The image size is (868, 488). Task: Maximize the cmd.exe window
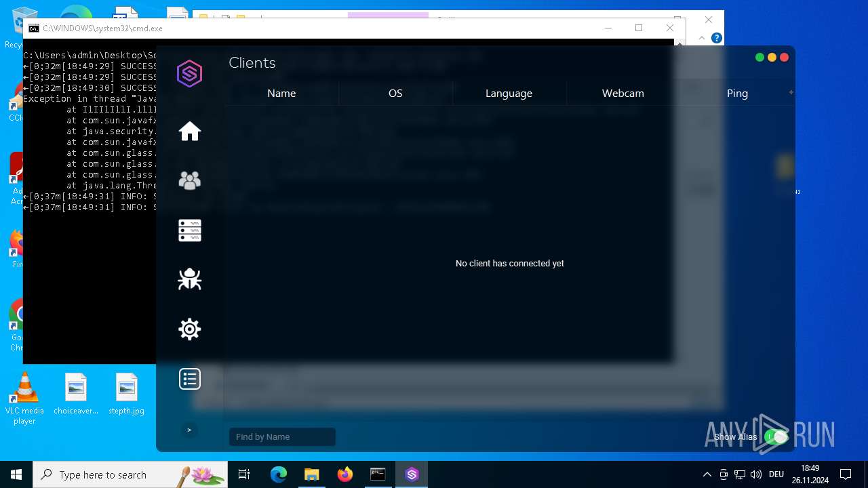(639, 28)
